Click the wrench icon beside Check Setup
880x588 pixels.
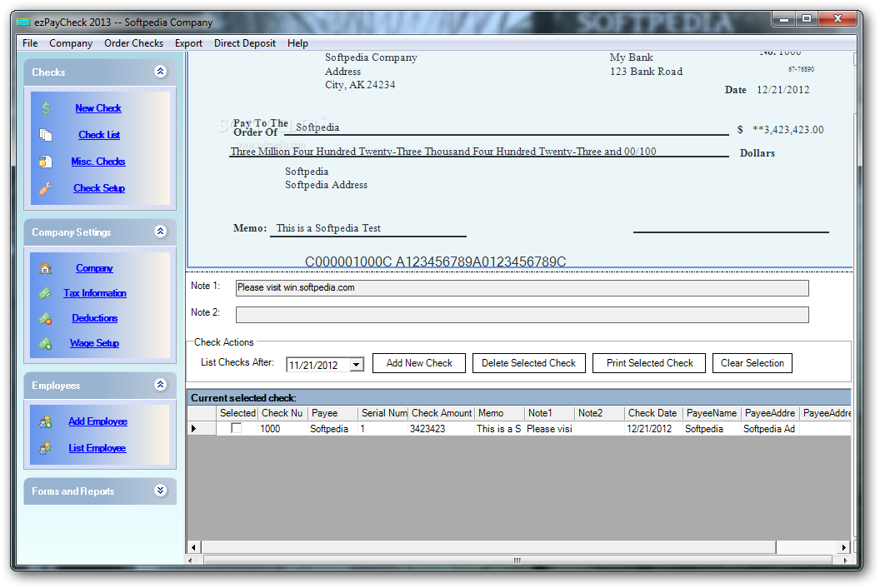pos(46,188)
